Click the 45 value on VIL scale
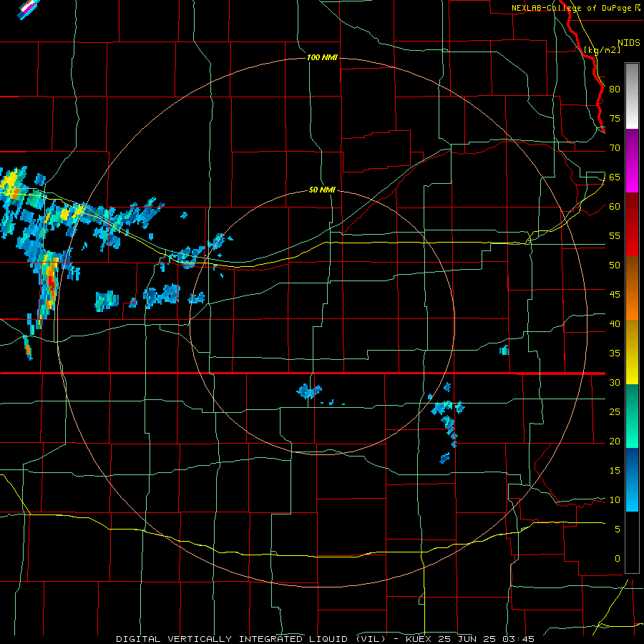Screen dimensions: 644x644 615,295
